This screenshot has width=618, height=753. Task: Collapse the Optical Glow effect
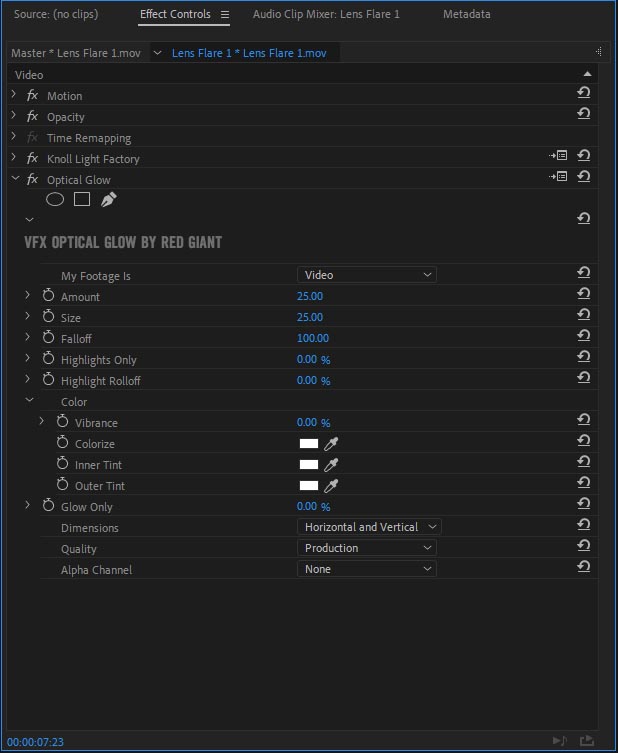click(15, 178)
